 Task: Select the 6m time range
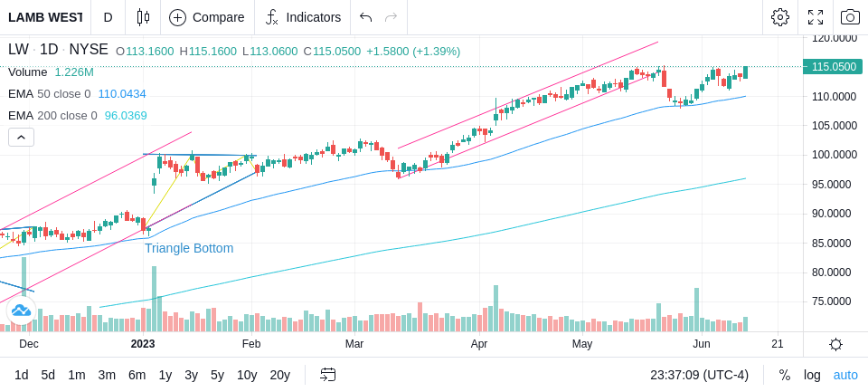[137, 376]
